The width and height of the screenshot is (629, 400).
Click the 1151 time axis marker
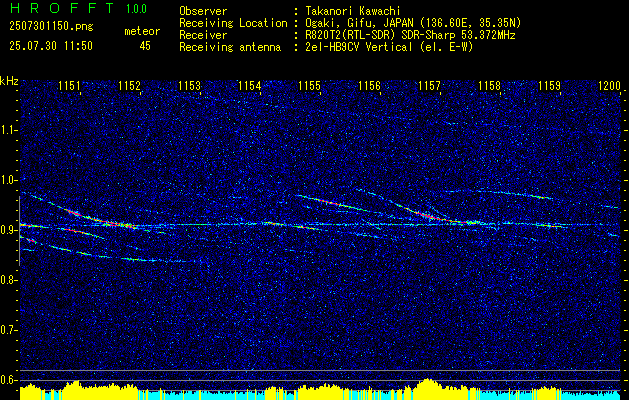pyautogui.click(x=69, y=86)
